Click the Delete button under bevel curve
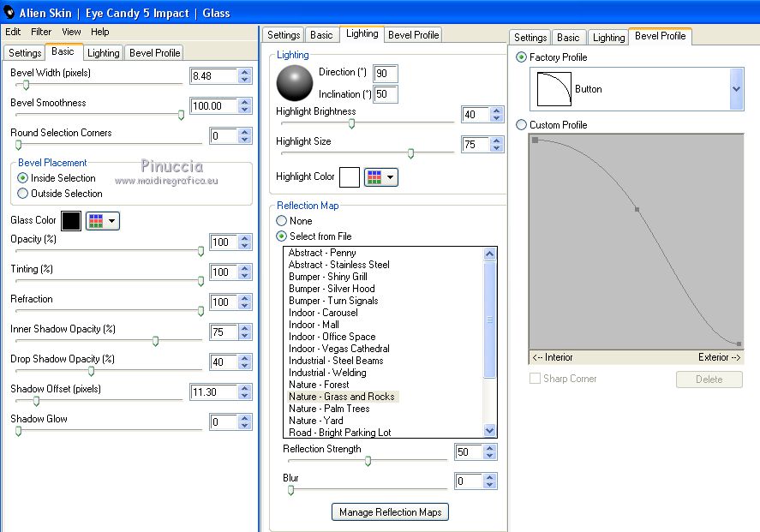This screenshot has width=760, height=532. point(709,380)
